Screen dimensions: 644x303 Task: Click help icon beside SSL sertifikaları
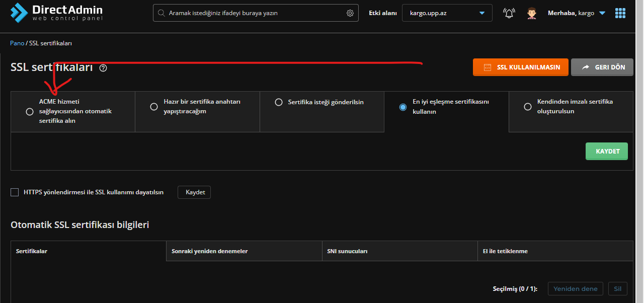coord(103,68)
